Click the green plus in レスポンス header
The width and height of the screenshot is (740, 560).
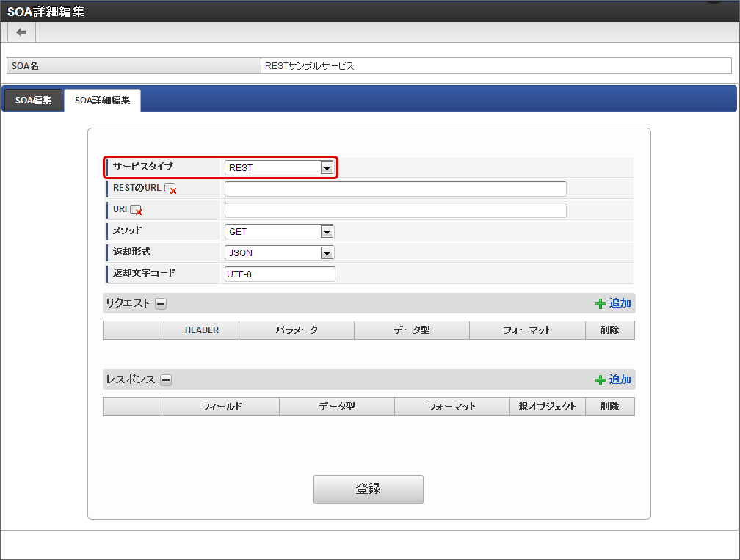(x=601, y=380)
